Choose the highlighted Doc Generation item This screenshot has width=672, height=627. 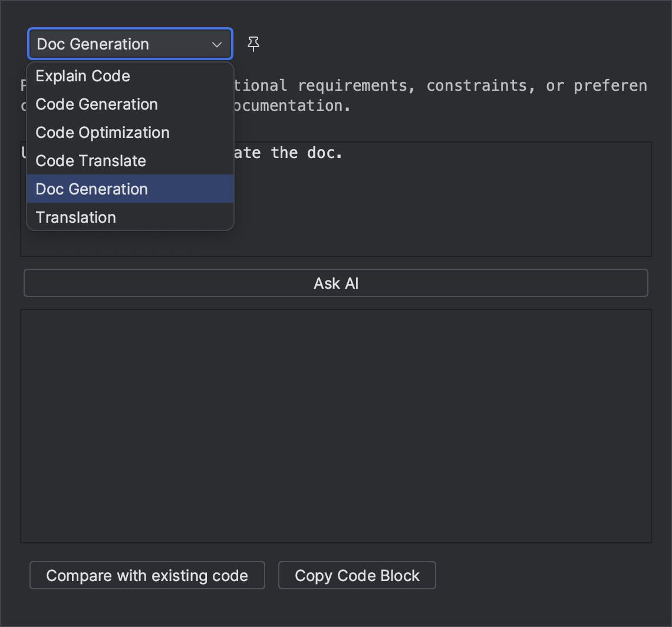pos(92,189)
